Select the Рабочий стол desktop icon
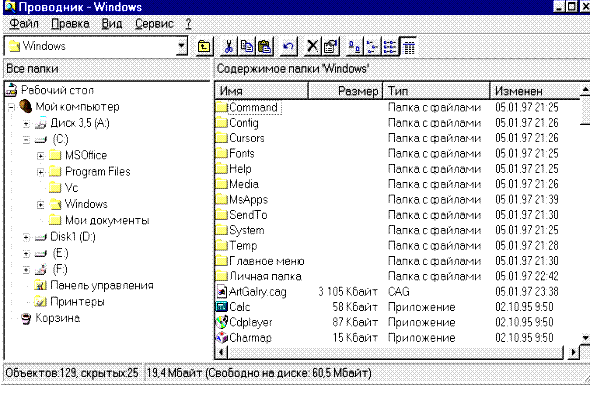The image size is (590, 394). coord(12,90)
